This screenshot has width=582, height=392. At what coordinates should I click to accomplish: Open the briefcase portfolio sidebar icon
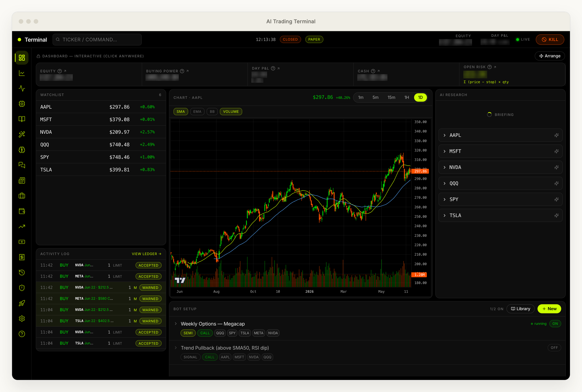click(22, 196)
